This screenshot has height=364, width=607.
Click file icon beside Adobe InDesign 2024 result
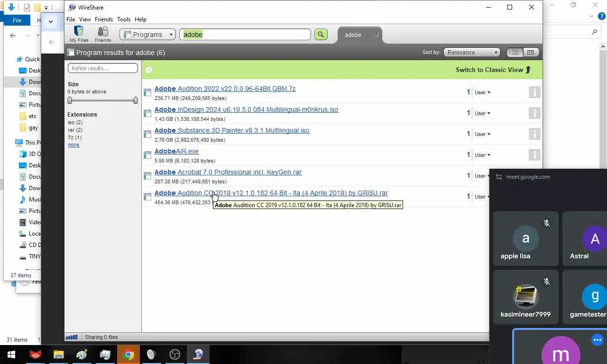[x=147, y=114]
